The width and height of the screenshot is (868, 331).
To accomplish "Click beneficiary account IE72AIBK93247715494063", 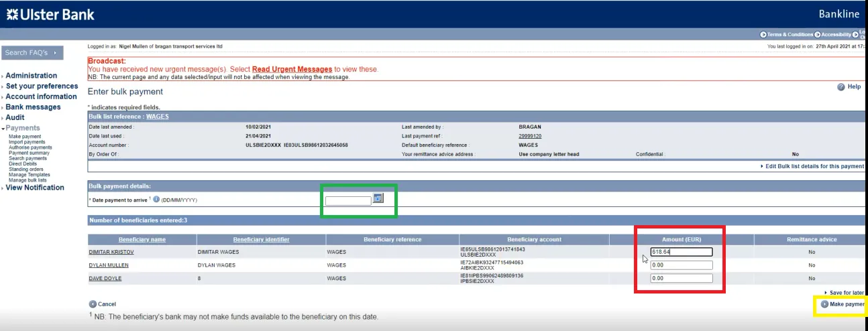I will [492, 262].
